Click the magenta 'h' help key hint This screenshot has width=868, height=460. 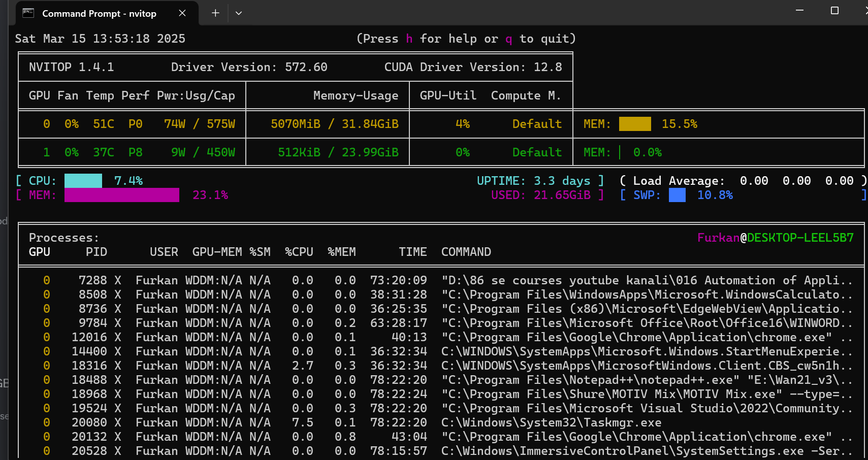pos(409,39)
